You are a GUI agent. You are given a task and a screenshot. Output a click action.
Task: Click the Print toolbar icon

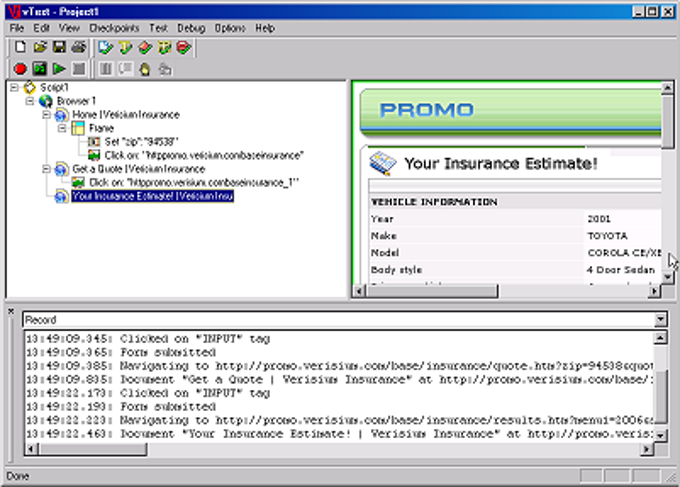(x=79, y=47)
